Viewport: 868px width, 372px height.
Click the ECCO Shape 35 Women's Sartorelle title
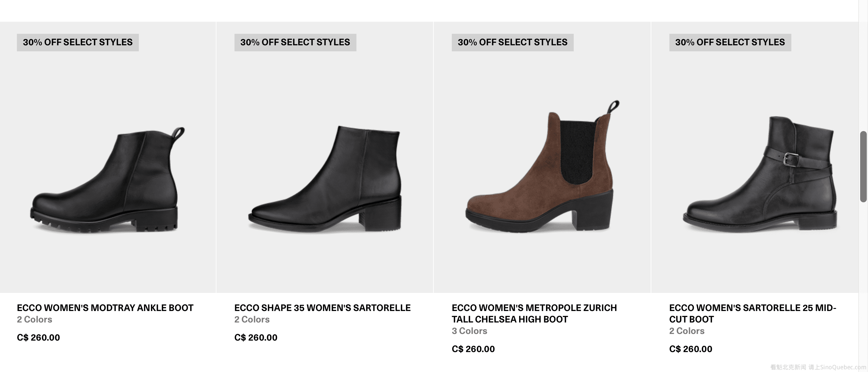[322, 308]
